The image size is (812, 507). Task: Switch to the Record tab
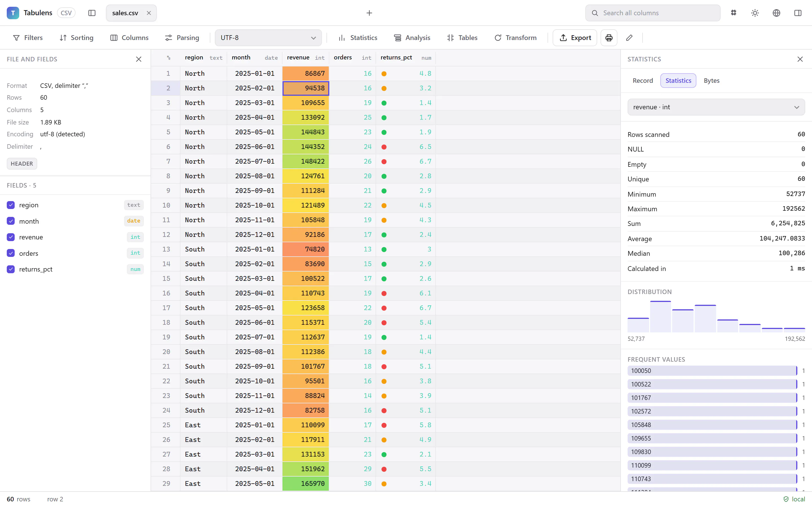643,81
